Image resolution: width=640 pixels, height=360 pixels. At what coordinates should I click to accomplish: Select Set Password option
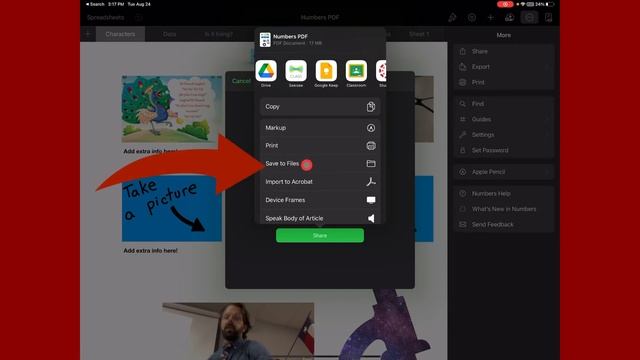504,150
